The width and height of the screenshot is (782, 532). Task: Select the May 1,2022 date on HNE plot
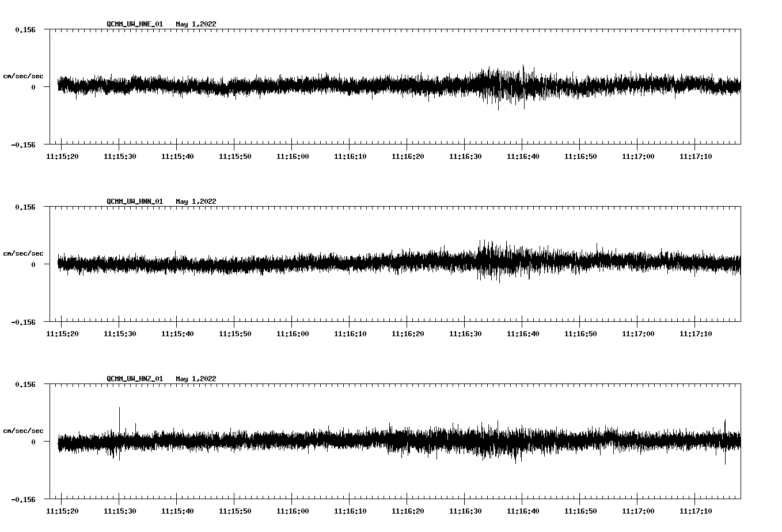(196, 24)
